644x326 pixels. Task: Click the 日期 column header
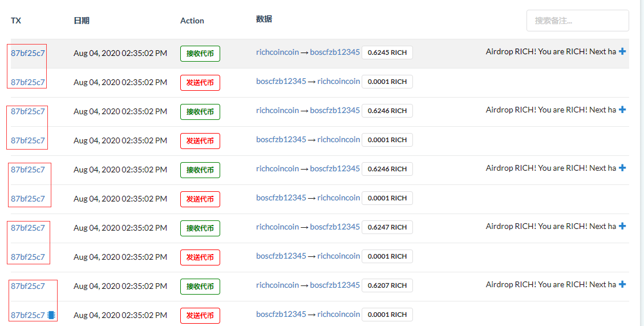[82, 21]
